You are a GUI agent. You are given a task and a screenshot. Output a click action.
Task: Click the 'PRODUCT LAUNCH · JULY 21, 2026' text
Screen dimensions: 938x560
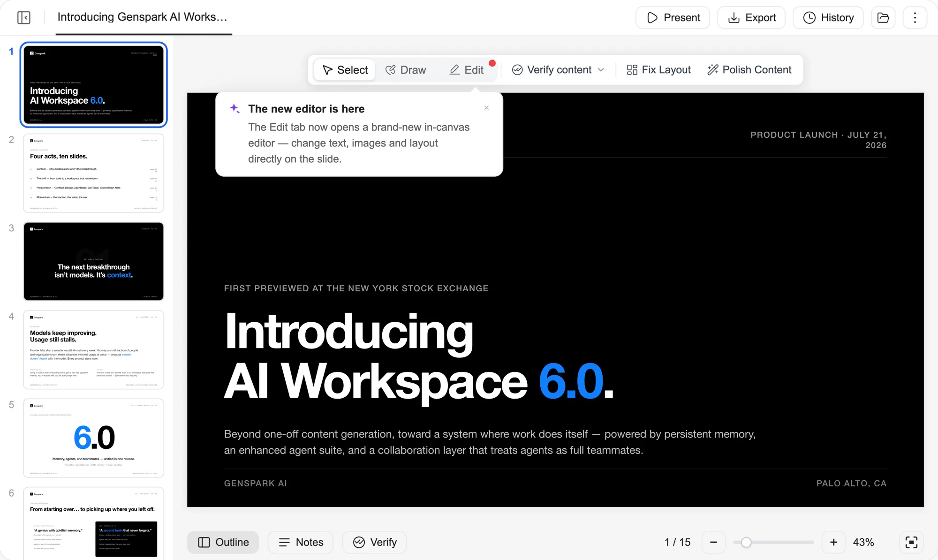(x=818, y=140)
